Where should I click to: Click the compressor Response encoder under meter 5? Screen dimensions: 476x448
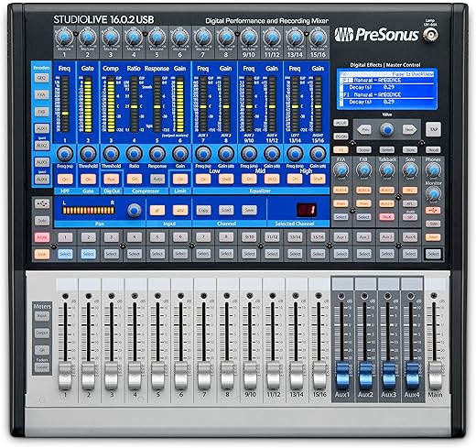[157, 153]
